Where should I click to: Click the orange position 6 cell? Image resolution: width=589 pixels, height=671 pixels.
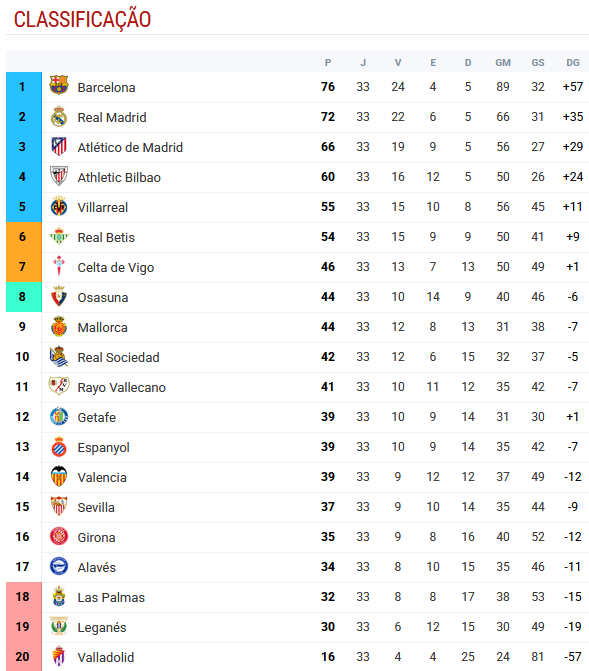[24, 237]
